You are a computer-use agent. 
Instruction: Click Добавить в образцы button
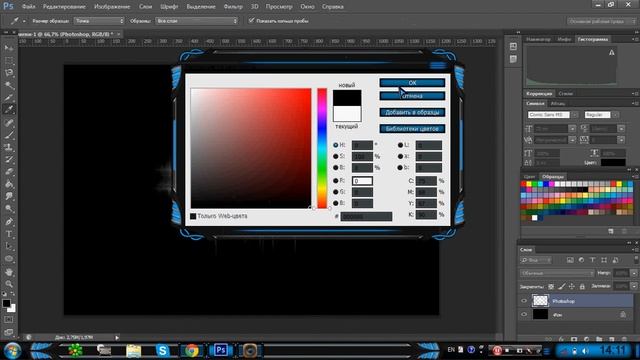pyautogui.click(x=412, y=112)
